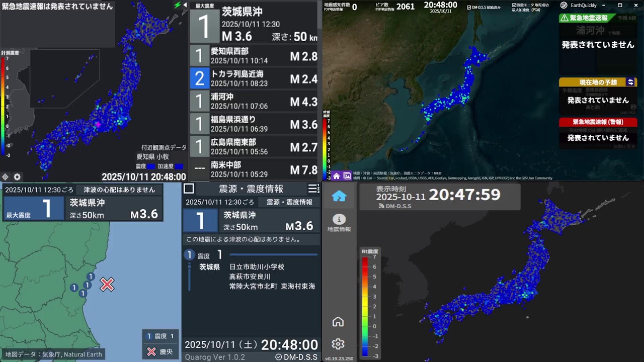Open the image layer icon beside purple home
Image resolution: width=644 pixels, height=362 pixels.
click(347, 176)
